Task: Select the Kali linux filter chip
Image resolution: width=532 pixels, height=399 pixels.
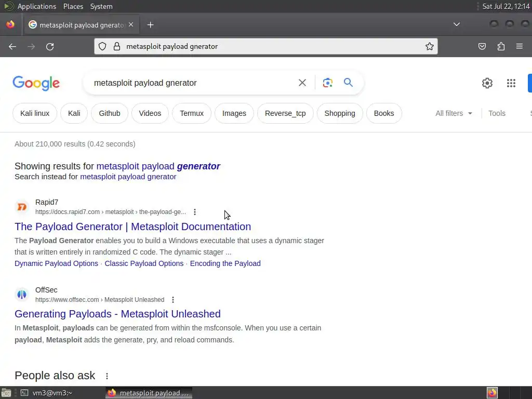Action: [35, 113]
